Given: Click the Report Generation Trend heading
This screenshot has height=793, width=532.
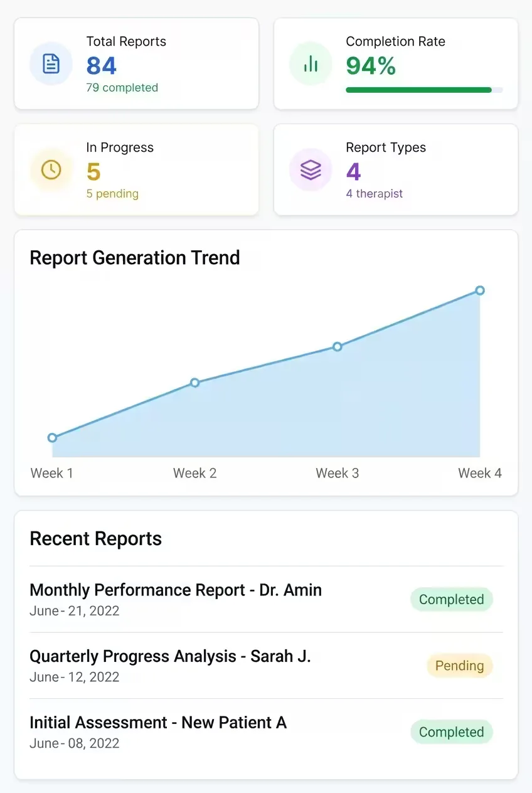Looking at the screenshot, I should point(135,258).
